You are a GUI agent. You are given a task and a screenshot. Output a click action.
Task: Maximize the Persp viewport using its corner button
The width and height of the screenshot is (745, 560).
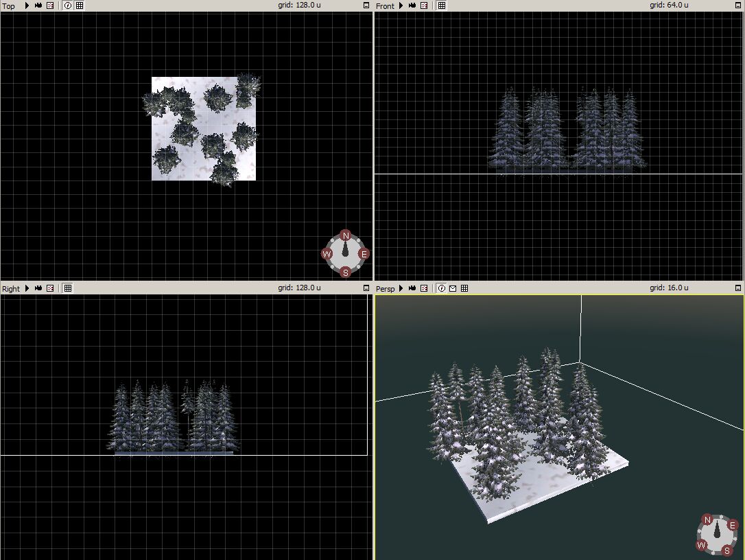click(738, 288)
